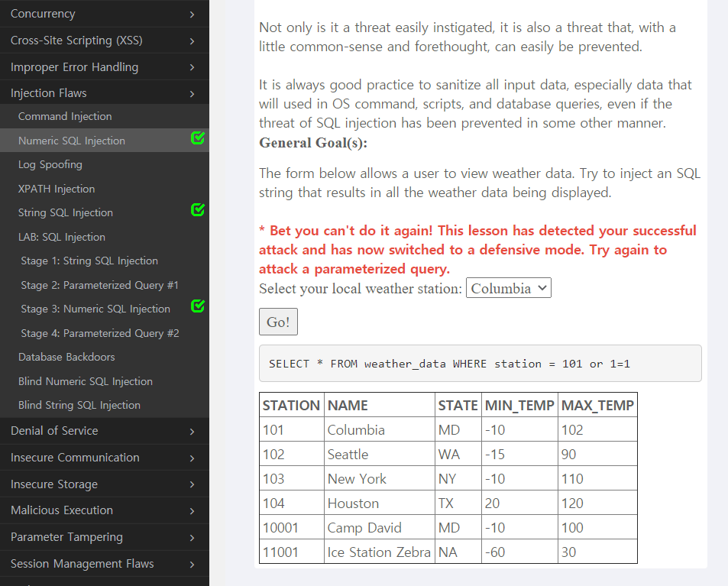
Task: Open the Numeric SQL Injection lesson
Action: 105,141
